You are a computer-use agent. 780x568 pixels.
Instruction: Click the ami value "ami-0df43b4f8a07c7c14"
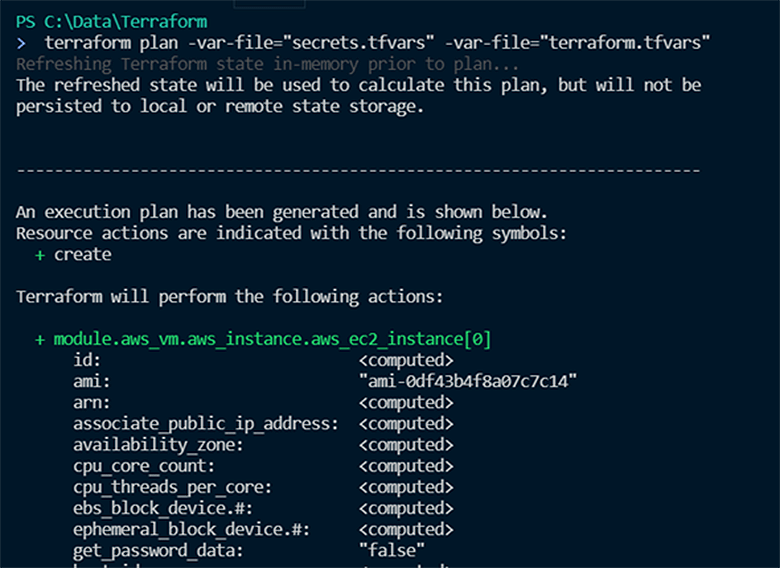(469, 382)
